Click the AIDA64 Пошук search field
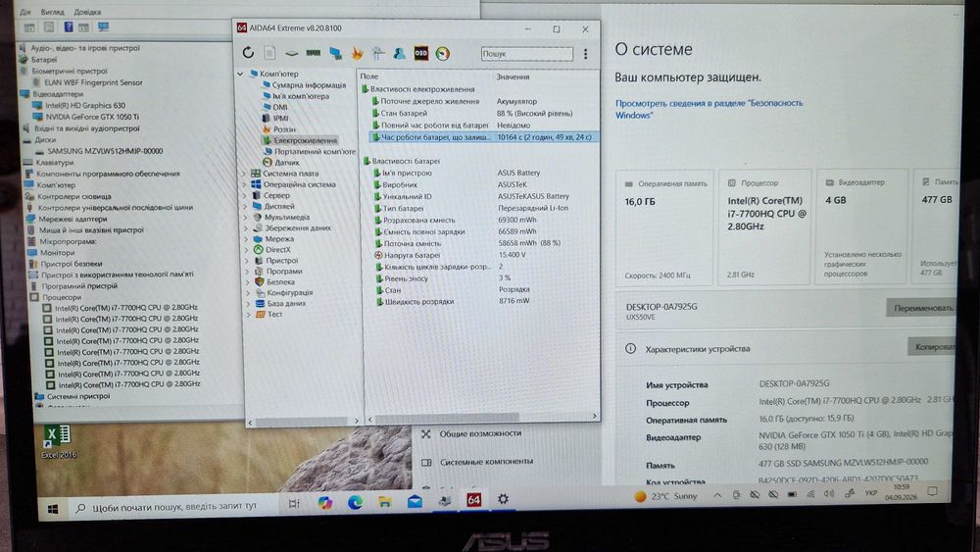 click(526, 54)
